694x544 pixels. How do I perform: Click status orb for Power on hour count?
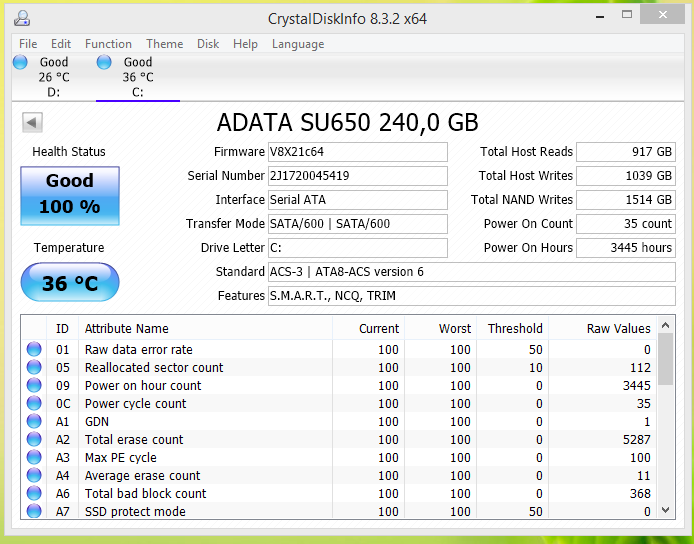[x=34, y=385]
